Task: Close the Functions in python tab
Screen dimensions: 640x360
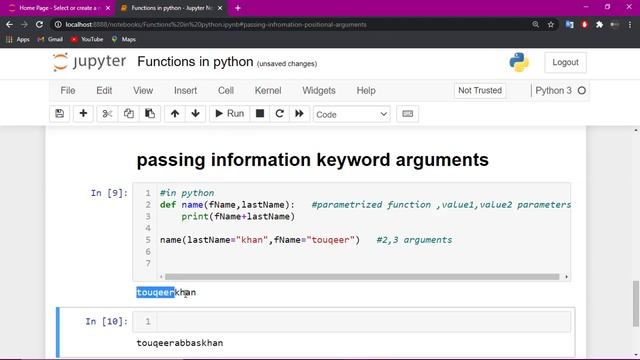Action: pyautogui.click(x=220, y=8)
